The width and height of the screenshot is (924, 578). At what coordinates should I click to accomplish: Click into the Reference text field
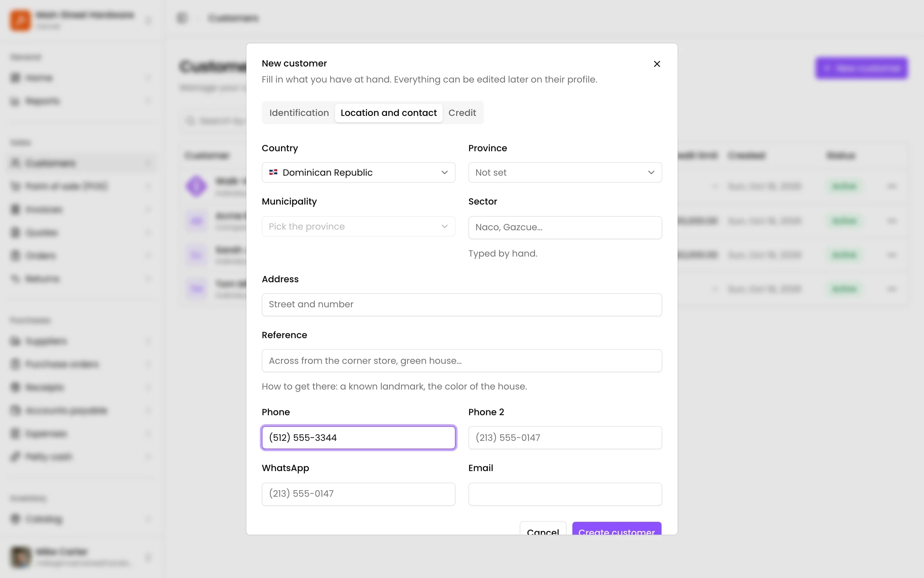click(x=462, y=361)
